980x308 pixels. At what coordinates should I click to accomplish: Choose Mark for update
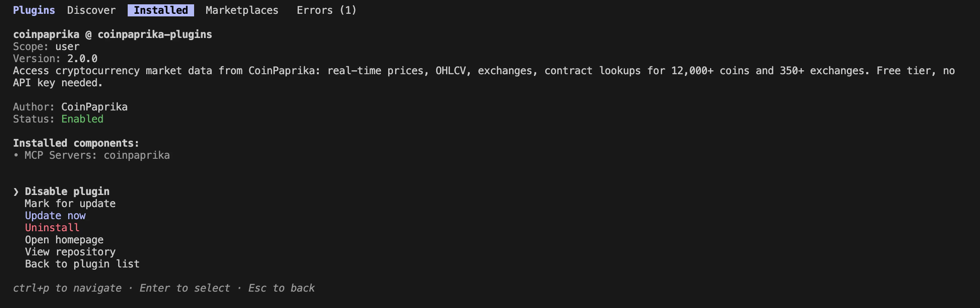[70, 203]
